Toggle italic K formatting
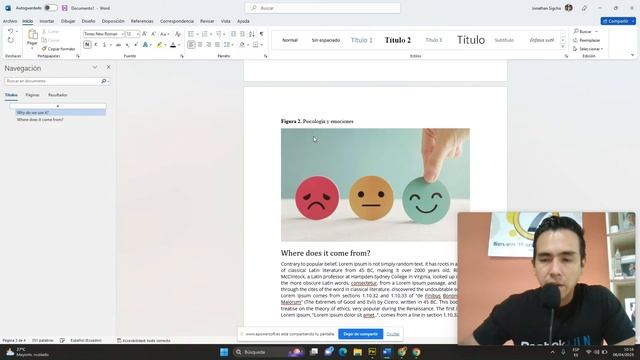This screenshot has height=360, width=640. click(x=96, y=45)
